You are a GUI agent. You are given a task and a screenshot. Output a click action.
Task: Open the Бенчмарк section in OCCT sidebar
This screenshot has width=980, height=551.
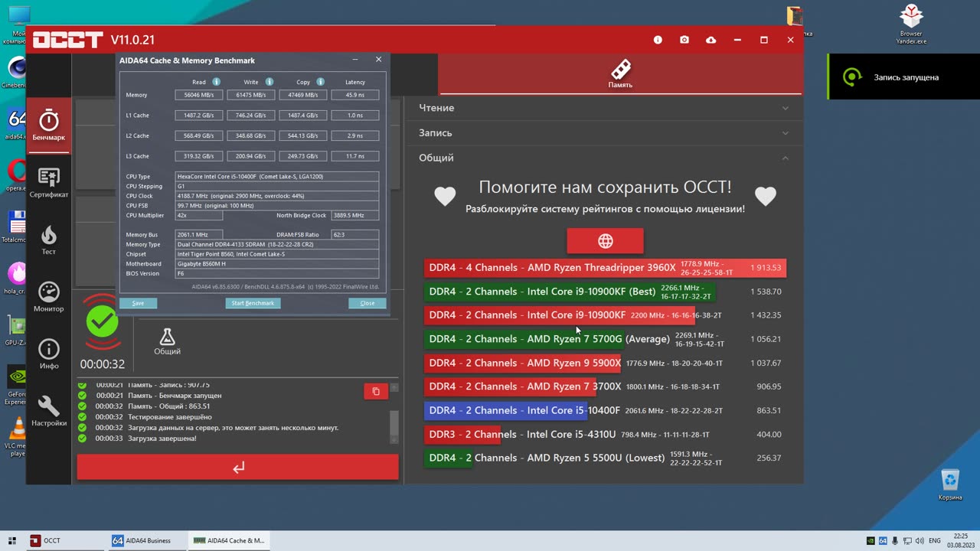pos(49,125)
